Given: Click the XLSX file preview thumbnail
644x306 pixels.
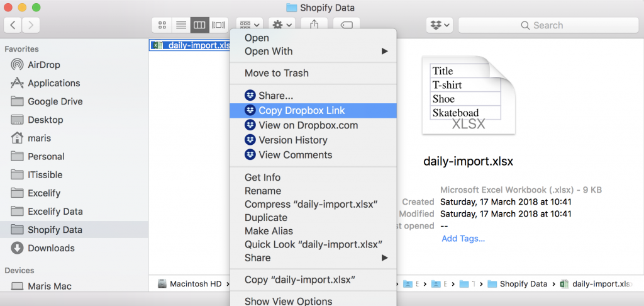Looking at the screenshot, I should click(x=469, y=96).
